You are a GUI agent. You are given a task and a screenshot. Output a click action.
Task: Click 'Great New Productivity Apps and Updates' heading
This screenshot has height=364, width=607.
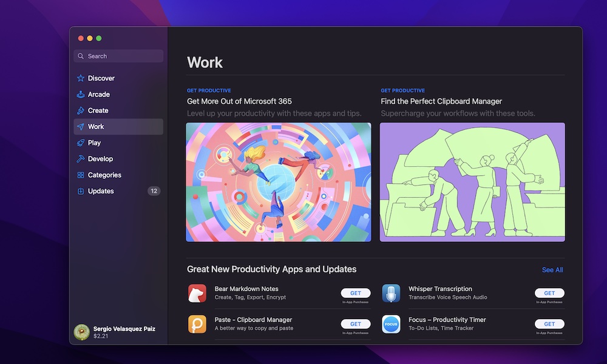pyautogui.click(x=272, y=269)
